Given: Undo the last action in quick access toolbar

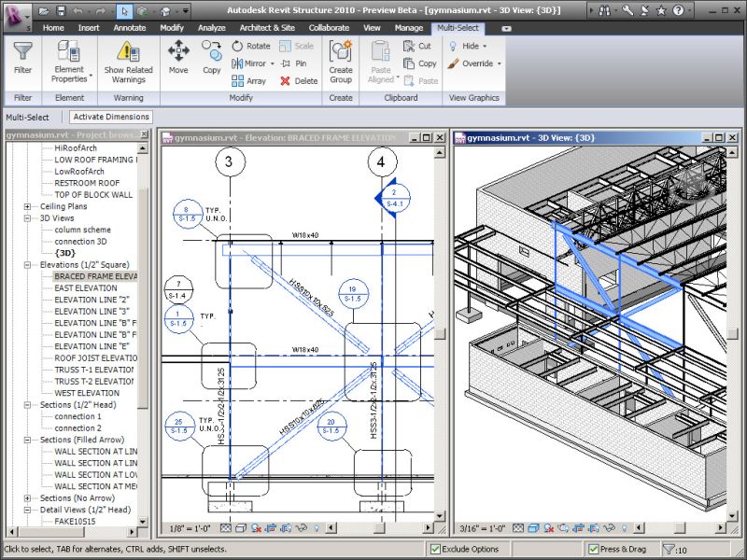Looking at the screenshot, I should (x=78, y=10).
